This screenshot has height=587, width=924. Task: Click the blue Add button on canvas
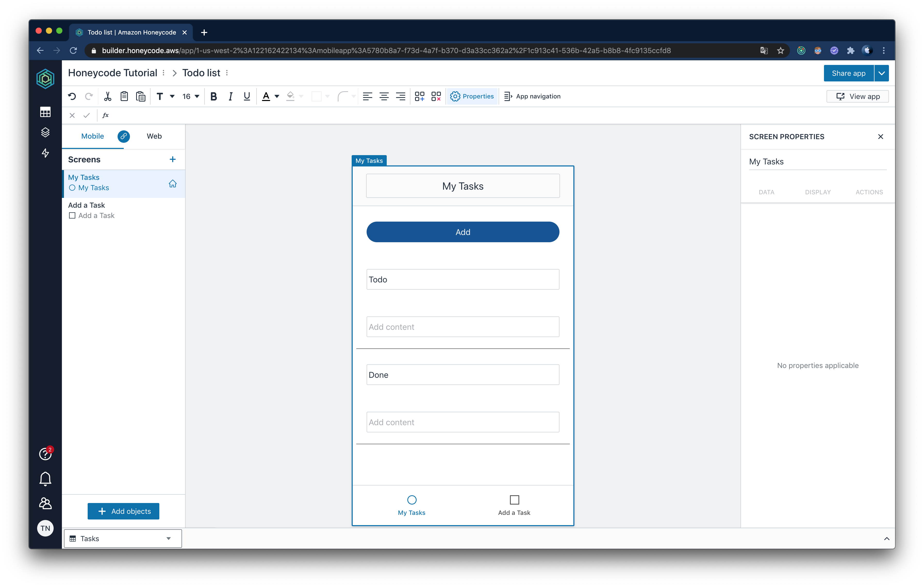coord(463,232)
